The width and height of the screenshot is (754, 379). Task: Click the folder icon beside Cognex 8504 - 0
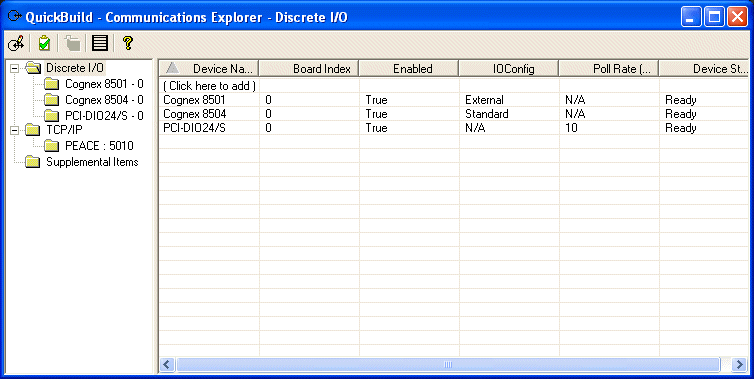51,100
